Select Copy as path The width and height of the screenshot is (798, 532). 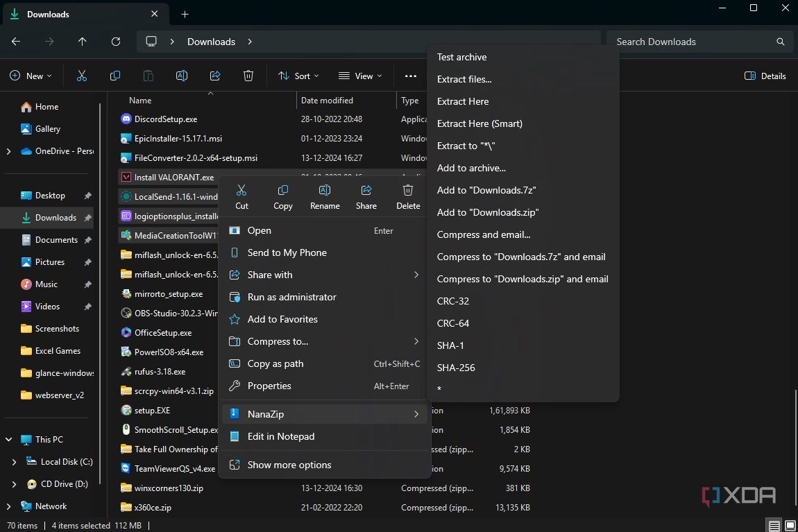point(325,363)
